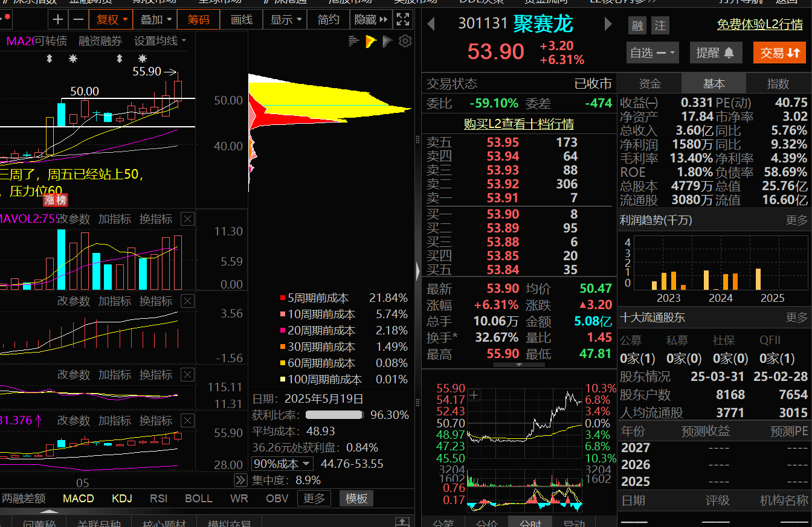Click the 获利比率 progress bar
812x527 pixels.
click(335, 415)
